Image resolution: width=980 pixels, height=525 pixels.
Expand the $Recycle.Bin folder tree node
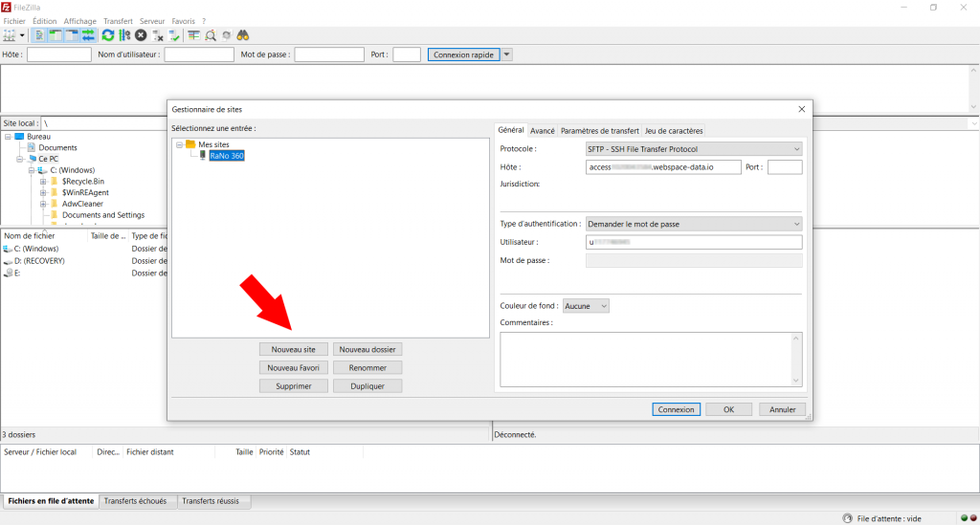(x=43, y=181)
